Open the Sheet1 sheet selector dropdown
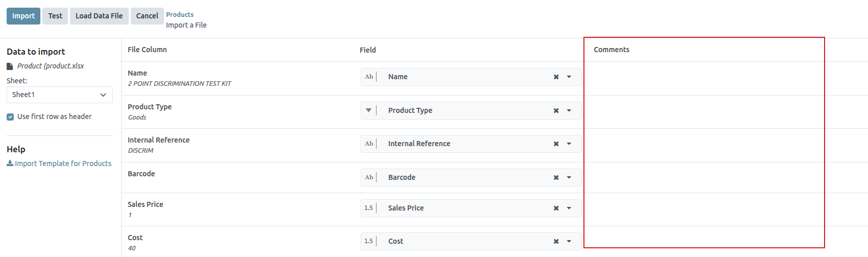The height and width of the screenshot is (257, 868). 59,95
